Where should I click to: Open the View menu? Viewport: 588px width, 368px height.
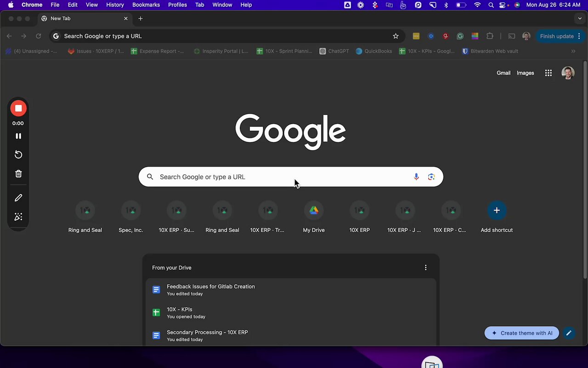point(92,5)
